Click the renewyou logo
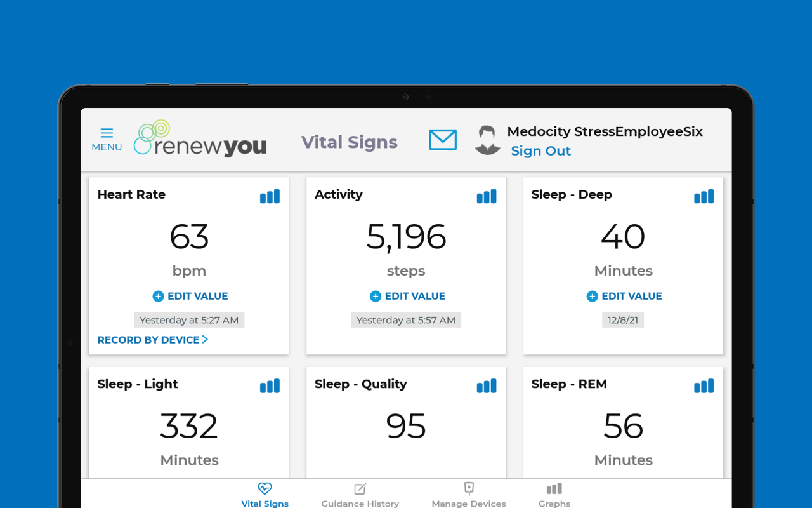Screen dimensions: 812x508 coord(200,138)
